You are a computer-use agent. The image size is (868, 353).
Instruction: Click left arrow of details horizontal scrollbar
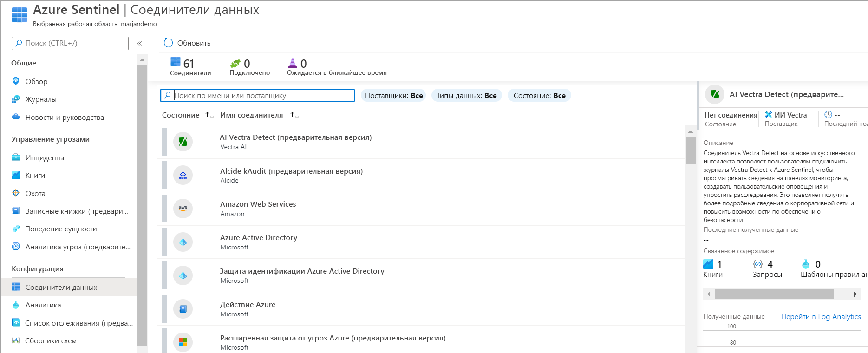point(709,294)
